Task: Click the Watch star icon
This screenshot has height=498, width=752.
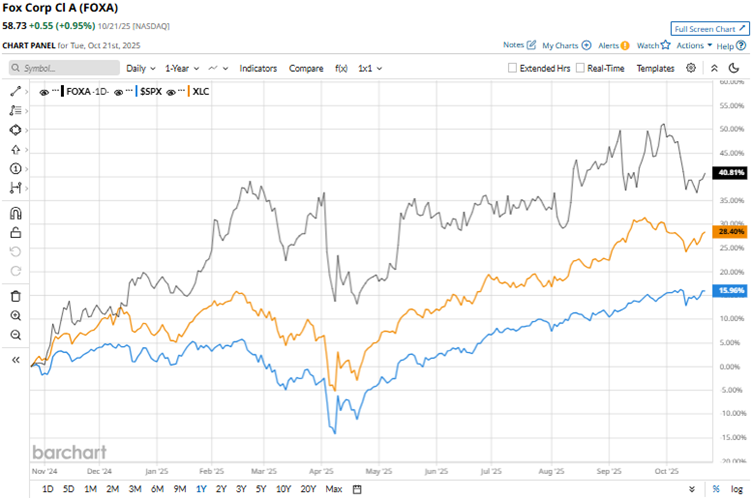Action: pyautogui.click(x=665, y=45)
